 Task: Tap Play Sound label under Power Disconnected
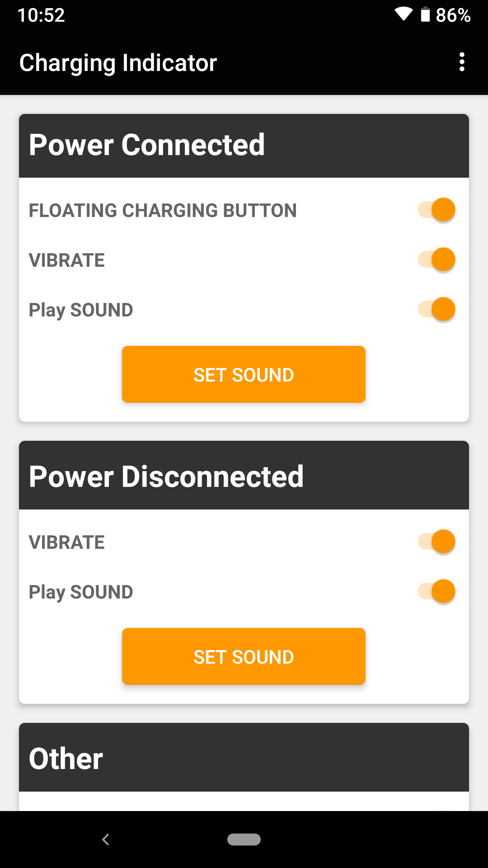pyautogui.click(x=81, y=592)
